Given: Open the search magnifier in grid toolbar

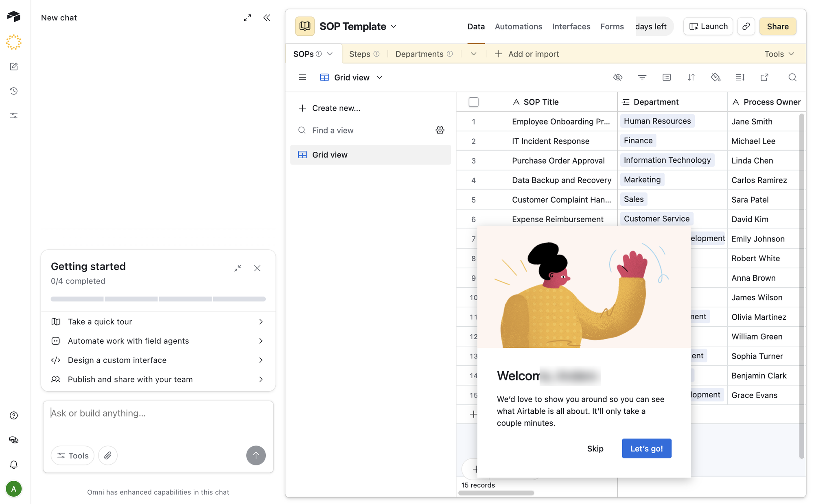Looking at the screenshot, I should tap(792, 77).
